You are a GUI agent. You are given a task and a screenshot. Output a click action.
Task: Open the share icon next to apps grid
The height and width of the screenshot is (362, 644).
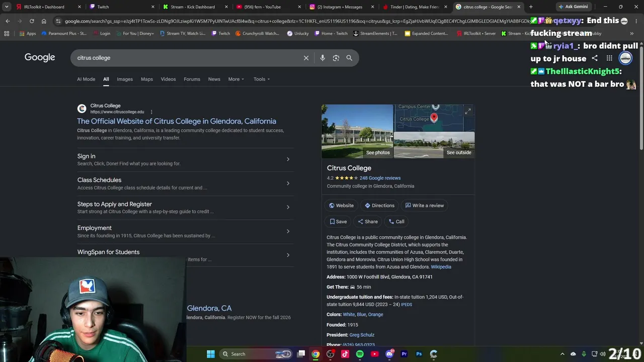click(595, 58)
